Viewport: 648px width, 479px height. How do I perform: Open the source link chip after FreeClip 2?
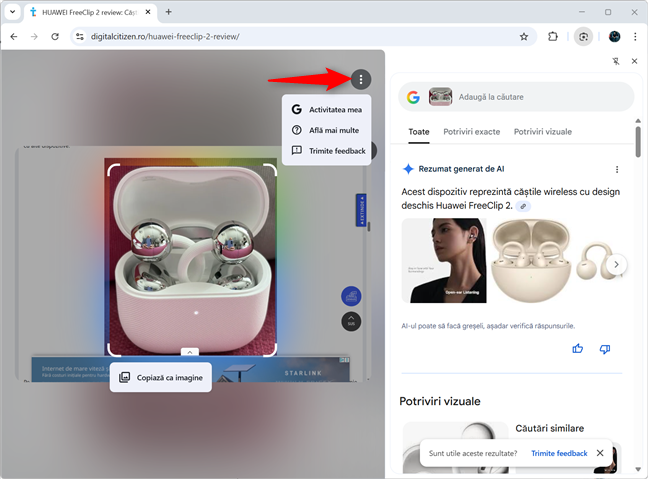(x=523, y=206)
